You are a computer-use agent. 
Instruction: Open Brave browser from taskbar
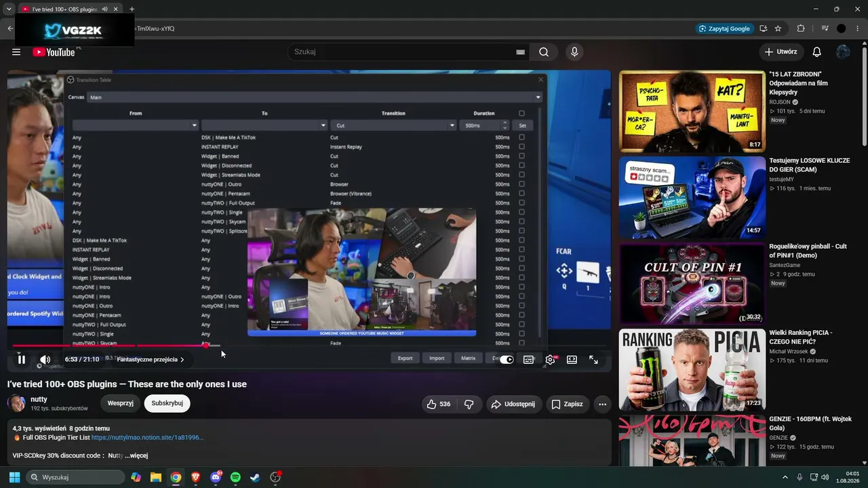196,477
